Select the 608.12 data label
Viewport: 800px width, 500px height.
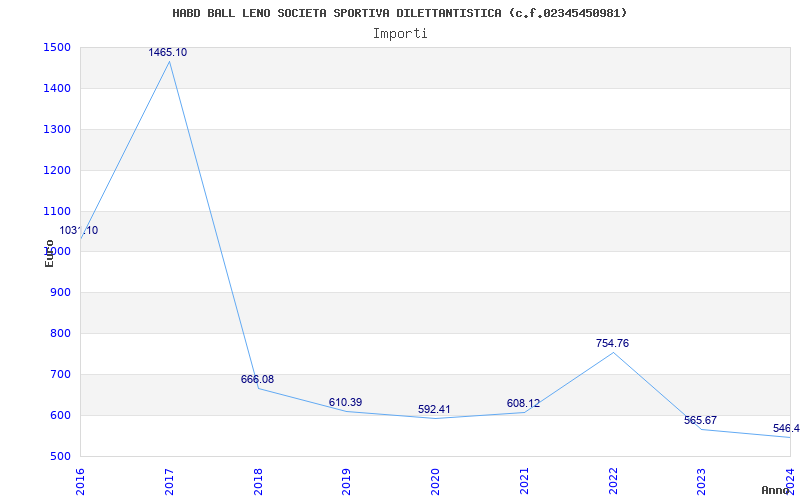[523, 404]
